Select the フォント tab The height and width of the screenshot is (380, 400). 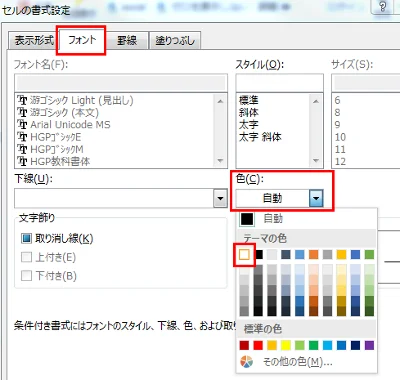click(82, 40)
